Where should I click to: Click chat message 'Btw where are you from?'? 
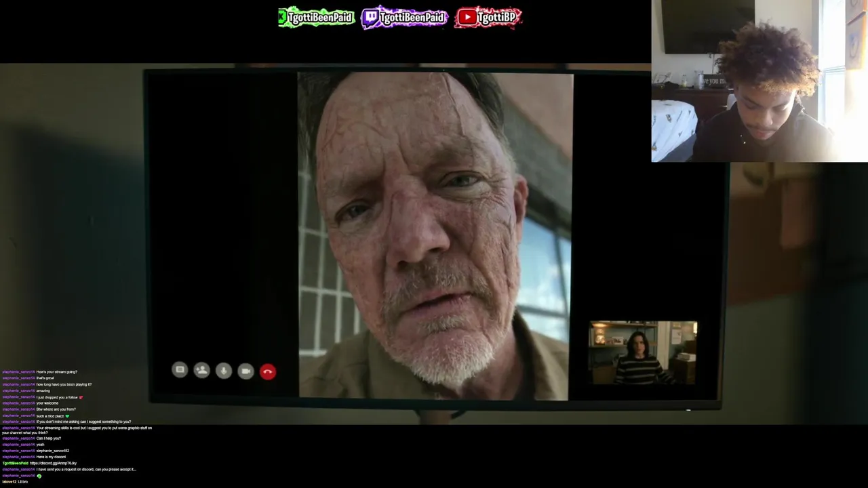coord(56,409)
